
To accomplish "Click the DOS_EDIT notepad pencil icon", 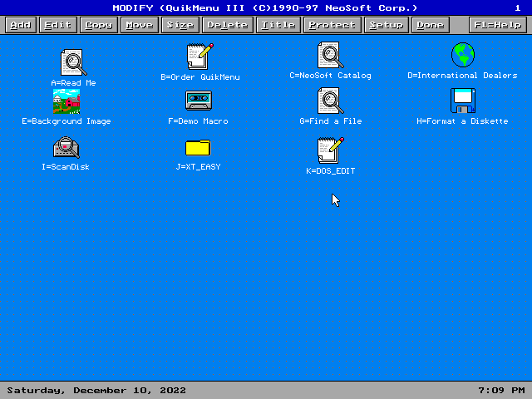I will coord(331,150).
